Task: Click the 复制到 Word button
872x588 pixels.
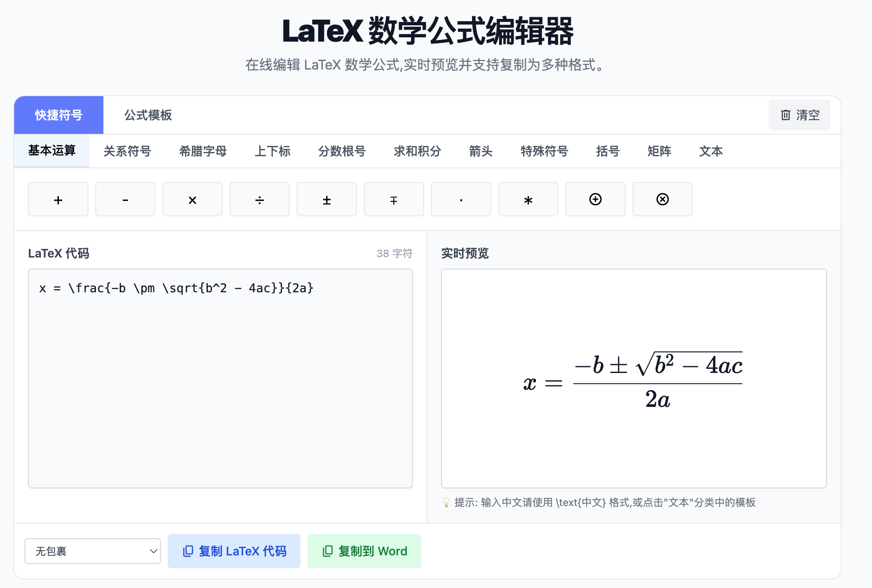Action: (364, 551)
